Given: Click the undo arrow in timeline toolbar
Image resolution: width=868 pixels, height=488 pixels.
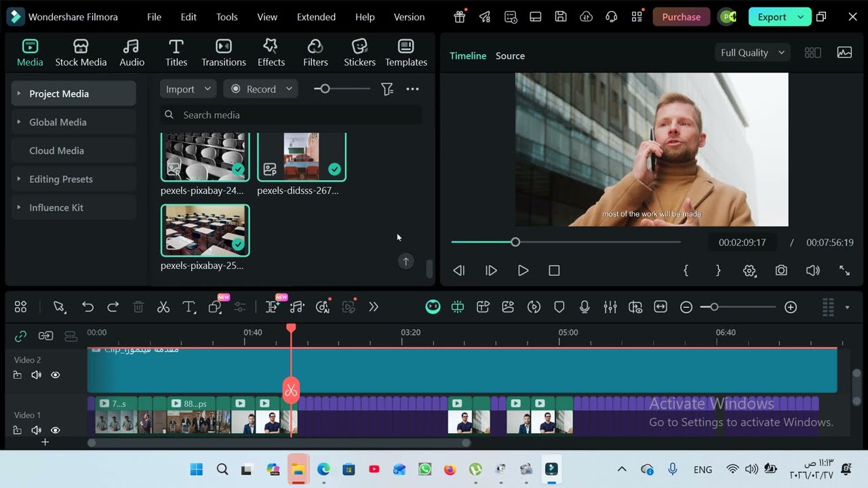Looking at the screenshot, I should [87, 307].
